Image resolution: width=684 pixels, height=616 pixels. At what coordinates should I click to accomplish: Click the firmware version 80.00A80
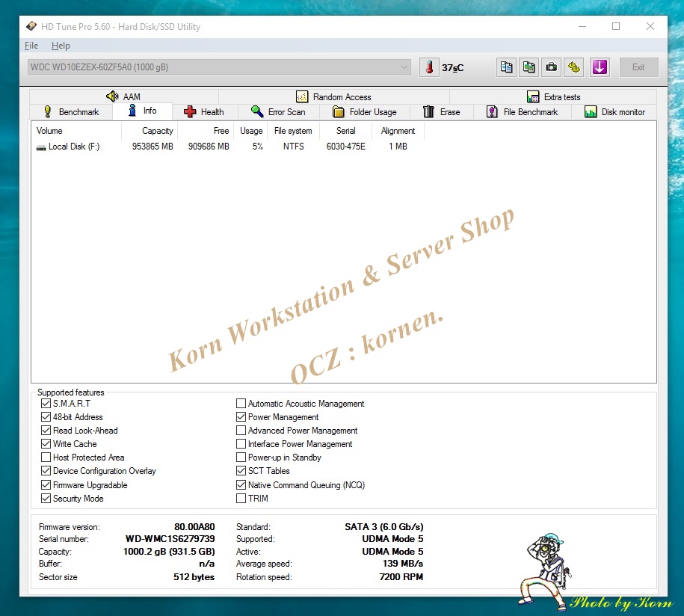tap(194, 526)
